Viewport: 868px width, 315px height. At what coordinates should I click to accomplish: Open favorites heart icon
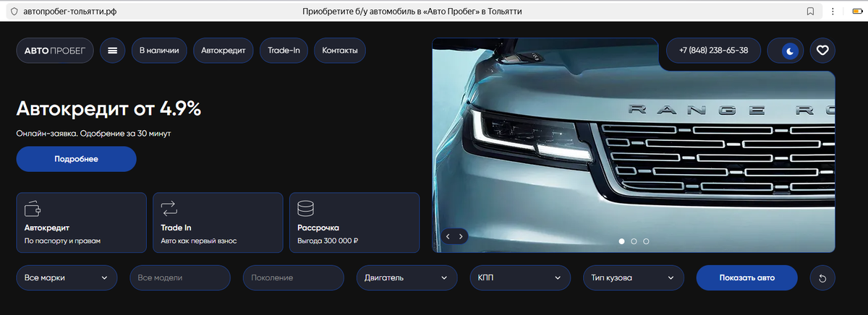point(822,51)
